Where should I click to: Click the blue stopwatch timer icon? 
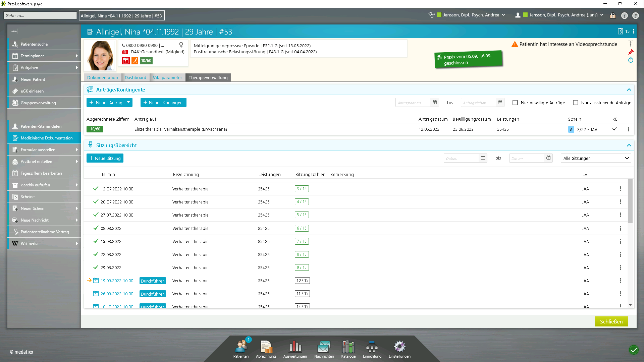click(631, 60)
